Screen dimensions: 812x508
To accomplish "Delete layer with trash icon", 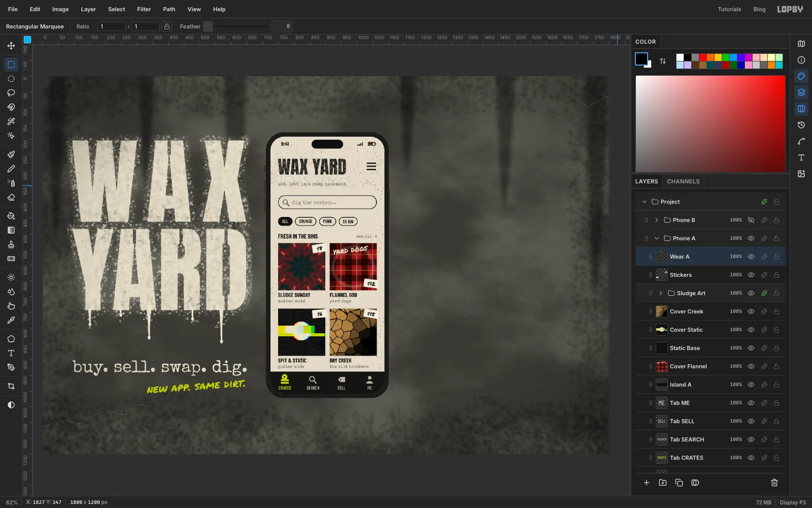I will pyautogui.click(x=774, y=483).
